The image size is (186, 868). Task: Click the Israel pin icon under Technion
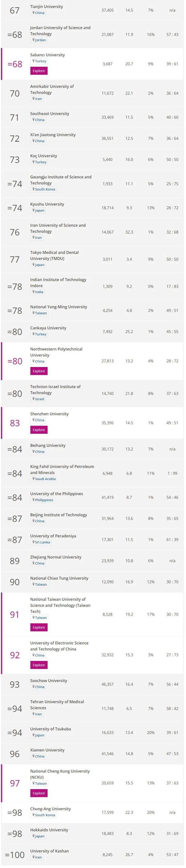click(x=34, y=399)
